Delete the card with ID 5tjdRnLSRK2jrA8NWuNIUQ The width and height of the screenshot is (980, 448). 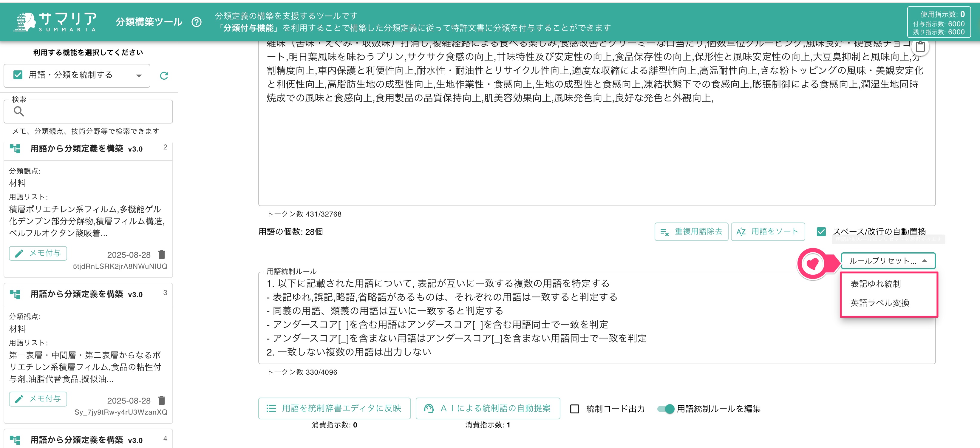coord(162,254)
